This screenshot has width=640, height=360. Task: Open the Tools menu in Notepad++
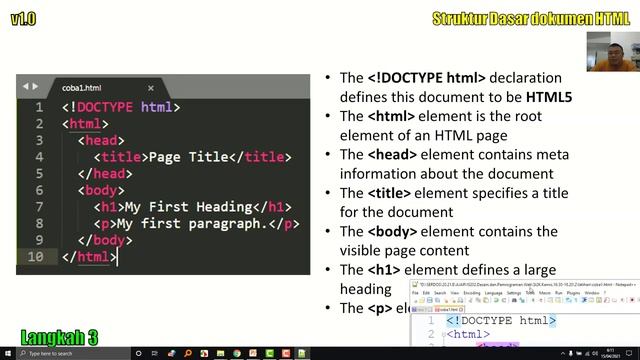tap(530, 293)
